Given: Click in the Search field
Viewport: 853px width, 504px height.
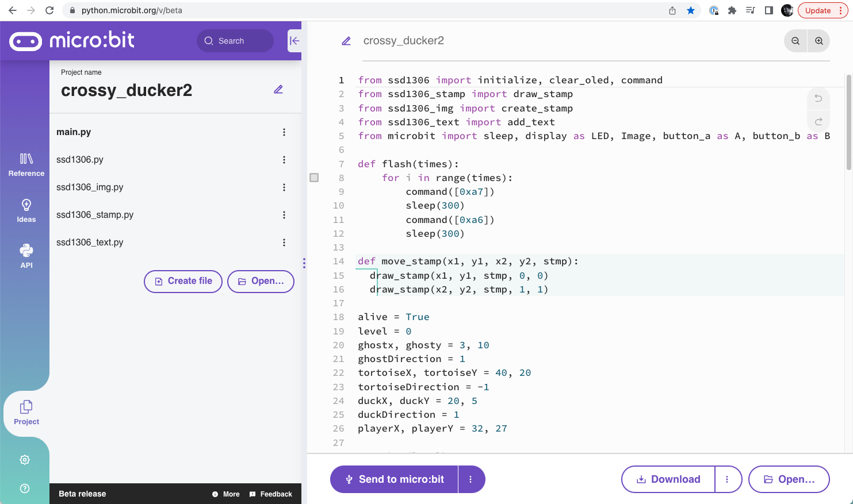Looking at the screenshot, I should [x=236, y=41].
